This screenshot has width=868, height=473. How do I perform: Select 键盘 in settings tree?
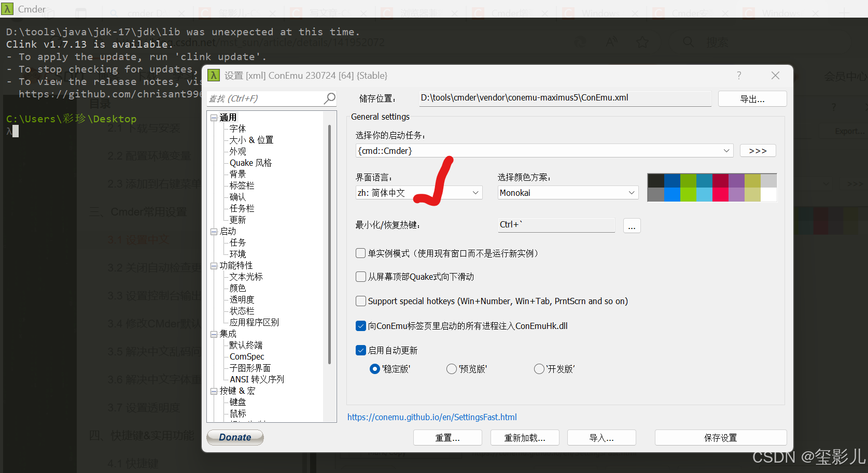click(238, 402)
